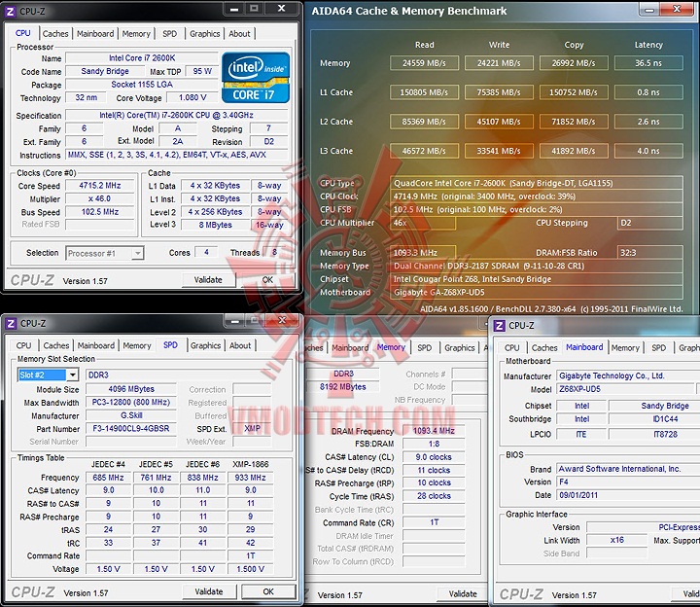Screen dimensions: 700x607
Task: Click the Max TDP 95 W value
Action: [x=202, y=71]
